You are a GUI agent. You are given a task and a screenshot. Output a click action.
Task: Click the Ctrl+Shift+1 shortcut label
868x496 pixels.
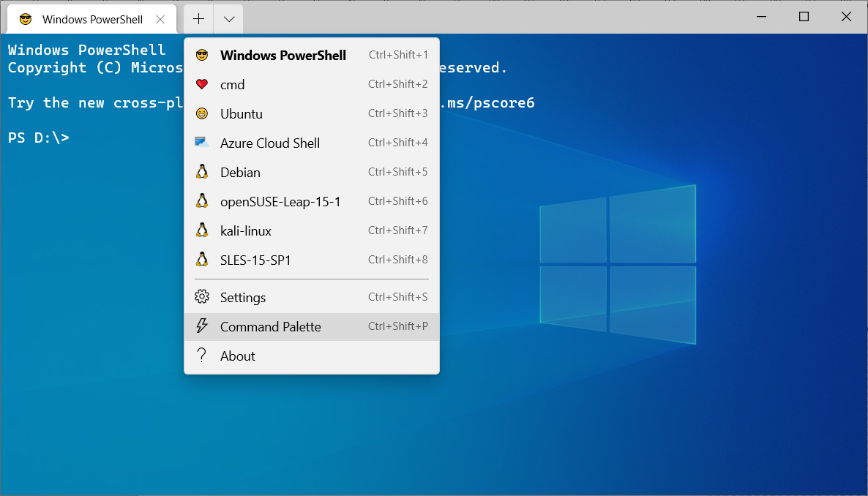(x=398, y=55)
